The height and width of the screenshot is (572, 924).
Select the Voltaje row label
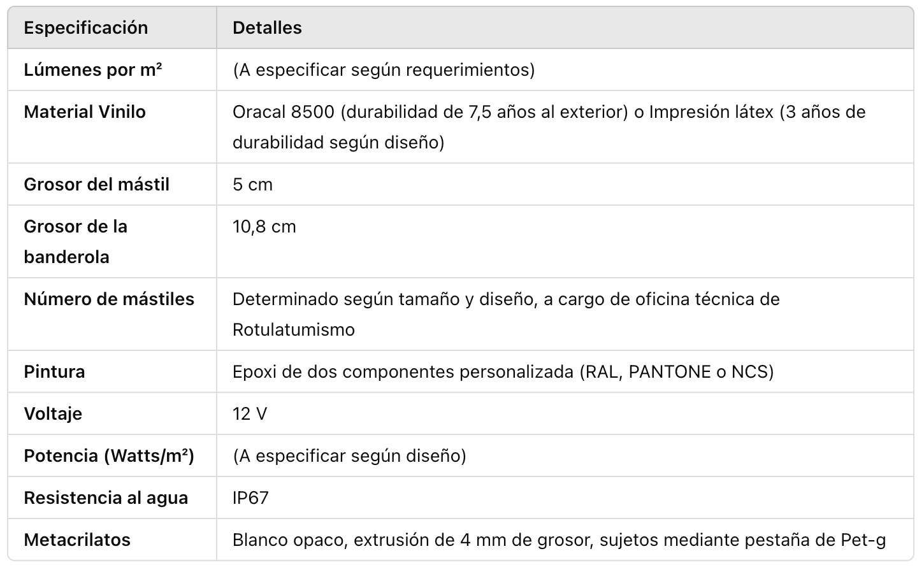[x=53, y=414]
